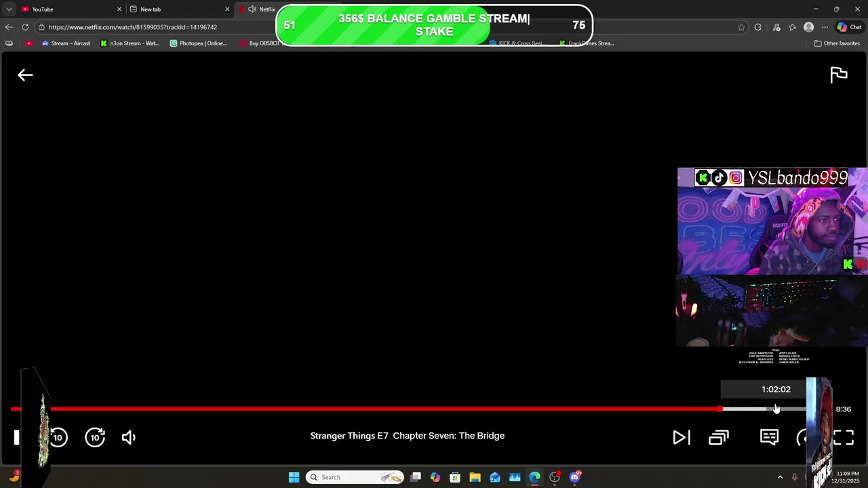Open the Photopea Online bookmark
The width and height of the screenshot is (868, 488).
coord(199,43)
